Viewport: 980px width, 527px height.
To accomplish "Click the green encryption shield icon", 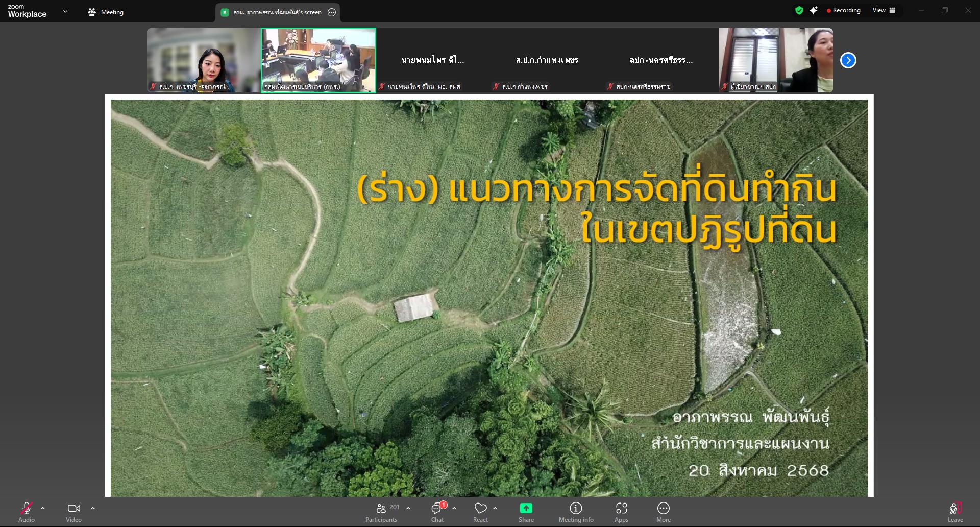I will tap(799, 10).
